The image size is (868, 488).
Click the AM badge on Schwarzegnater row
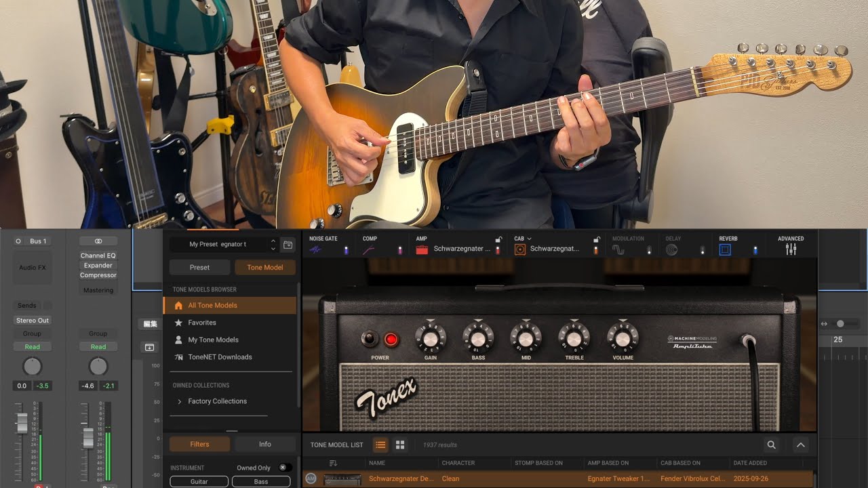click(311, 479)
